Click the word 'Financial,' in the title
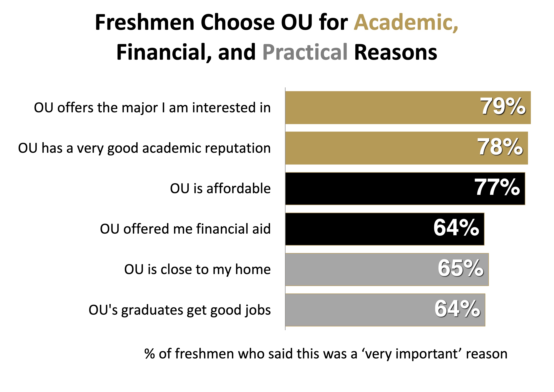 tap(164, 52)
